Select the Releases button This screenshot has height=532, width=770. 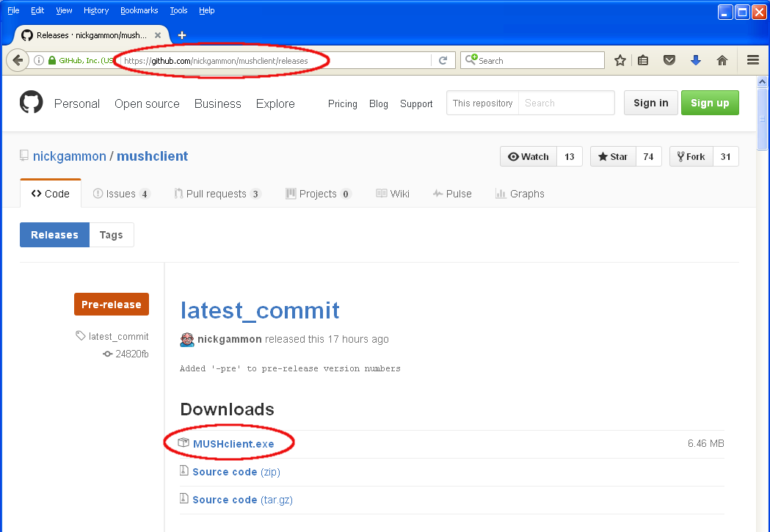pyautogui.click(x=54, y=235)
